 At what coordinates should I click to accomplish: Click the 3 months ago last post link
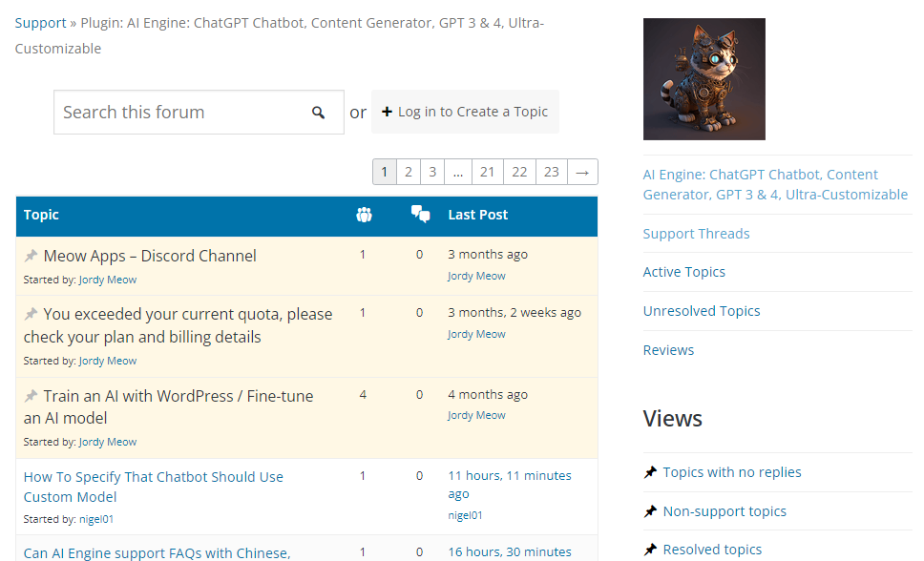pyautogui.click(x=488, y=255)
